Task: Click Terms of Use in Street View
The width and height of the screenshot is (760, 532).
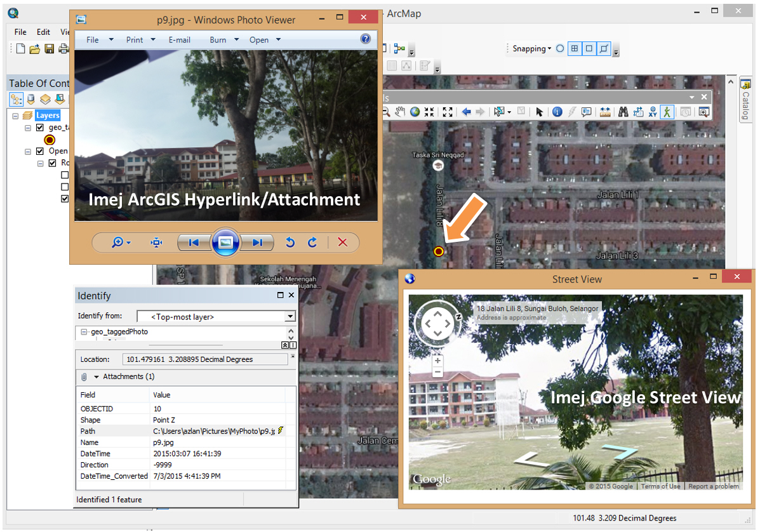Action: coord(660,486)
